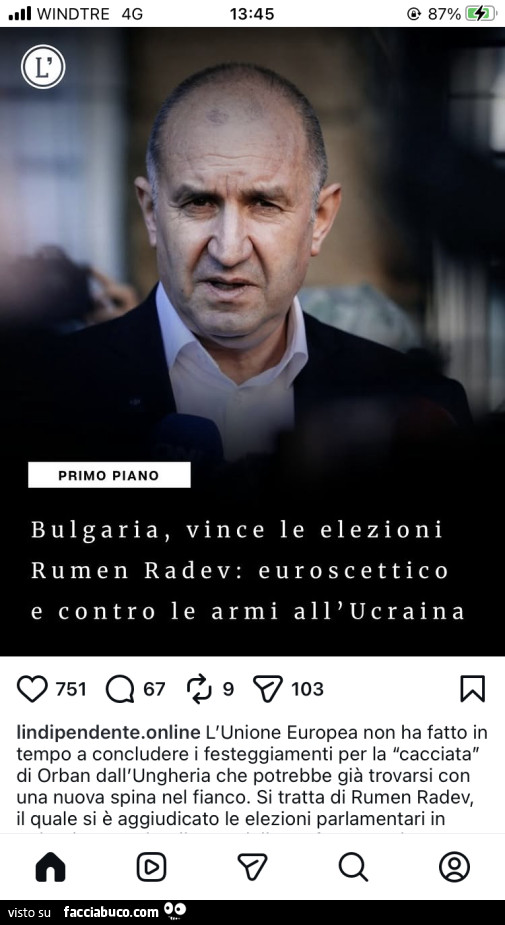This screenshot has height=925, width=505.
Task: Open the facciabuco.com watermark link
Action: click(111, 912)
